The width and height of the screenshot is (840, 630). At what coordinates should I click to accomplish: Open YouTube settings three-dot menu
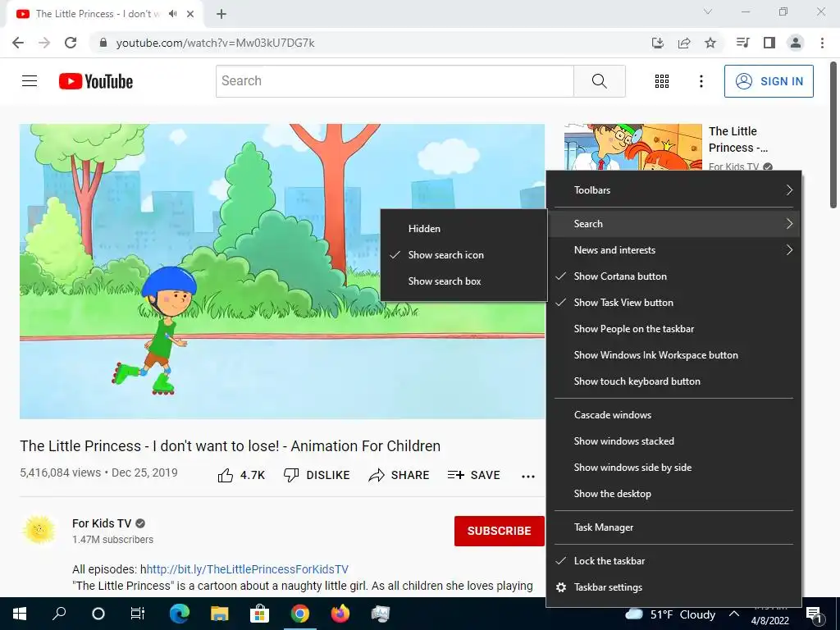tap(701, 81)
